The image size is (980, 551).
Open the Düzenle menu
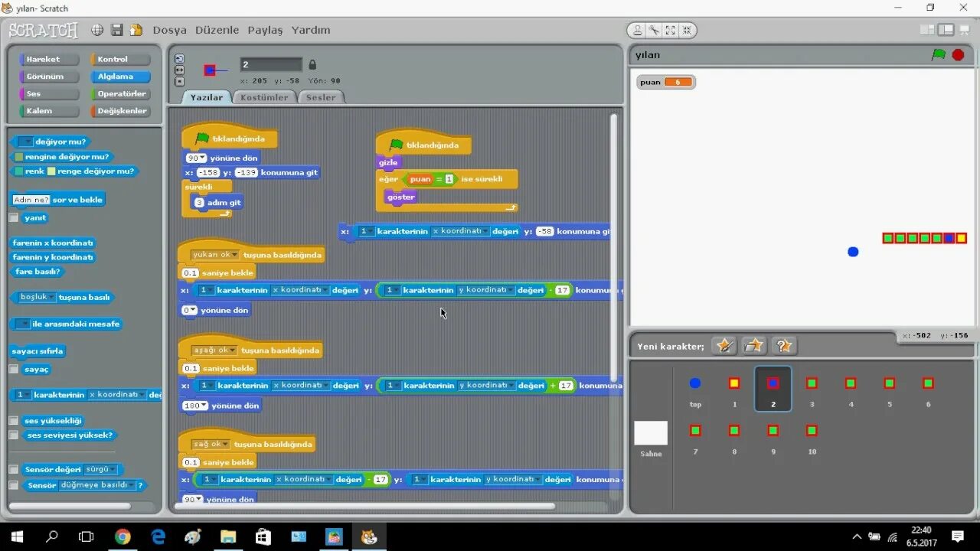[217, 30]
